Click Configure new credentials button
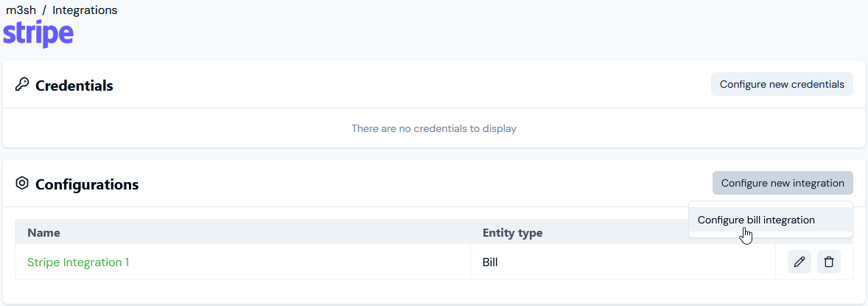 782,84
